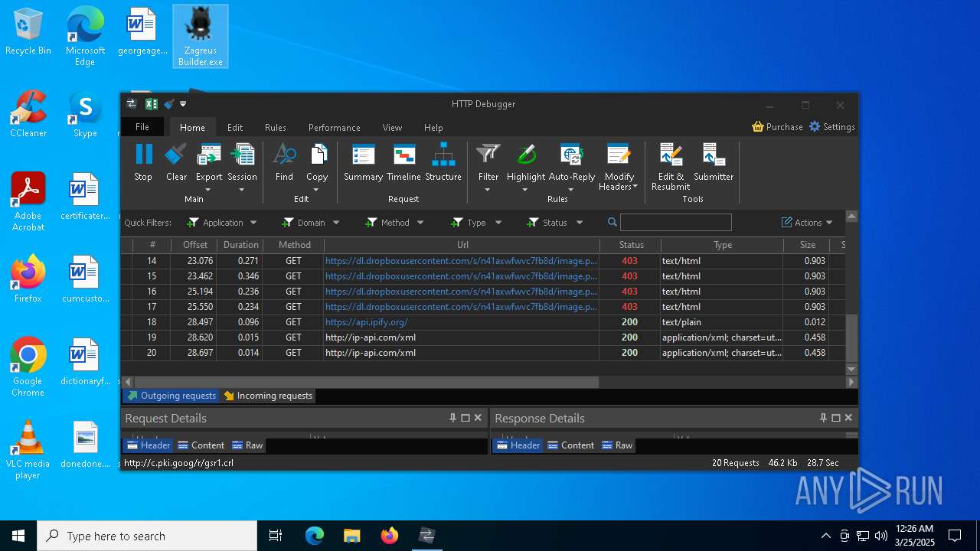The height and width of the screenshot is (551, 980).
Task: Clear the captured request list
Action: pos(176,163)
